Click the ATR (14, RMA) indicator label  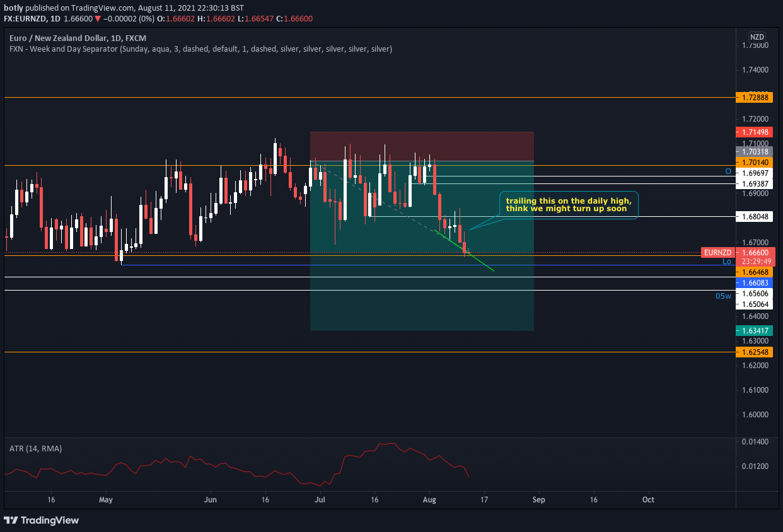coord(35,448)
